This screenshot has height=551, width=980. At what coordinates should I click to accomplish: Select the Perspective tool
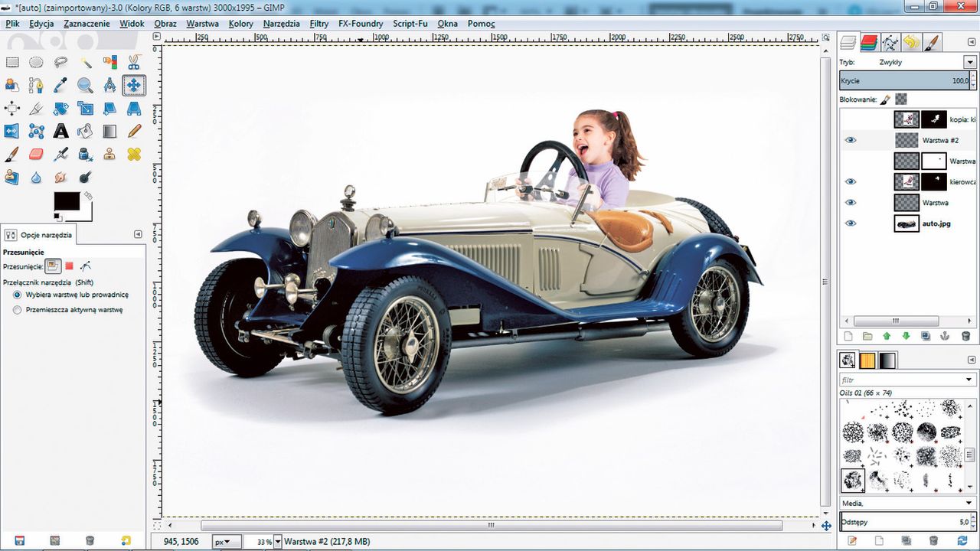coord(134,108)
